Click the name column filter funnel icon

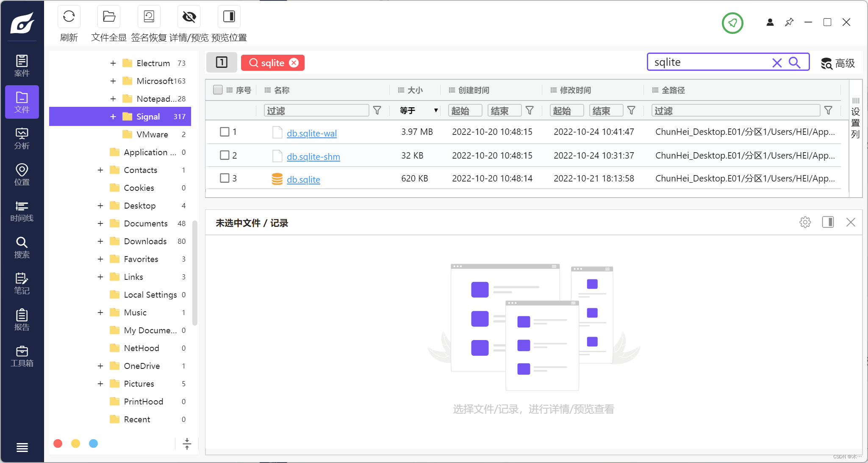click(x=377, y=111)
